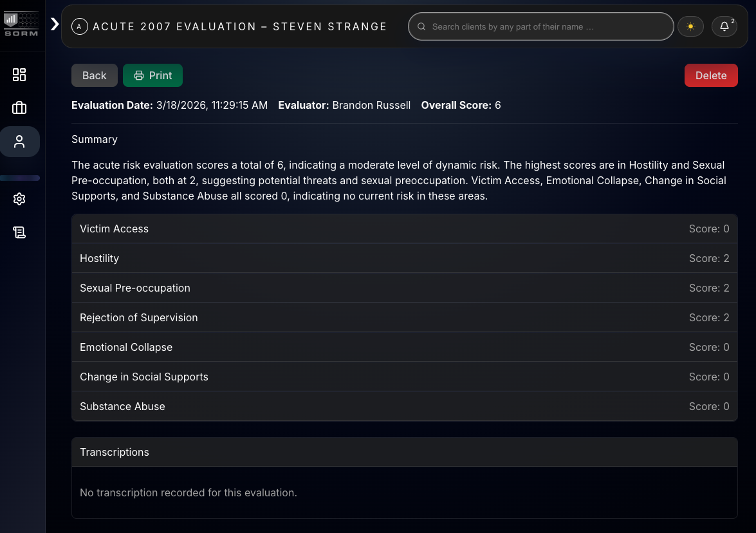Toggle light mode with the sun icon
756x533 pixels.
click(x=690, y=26)
